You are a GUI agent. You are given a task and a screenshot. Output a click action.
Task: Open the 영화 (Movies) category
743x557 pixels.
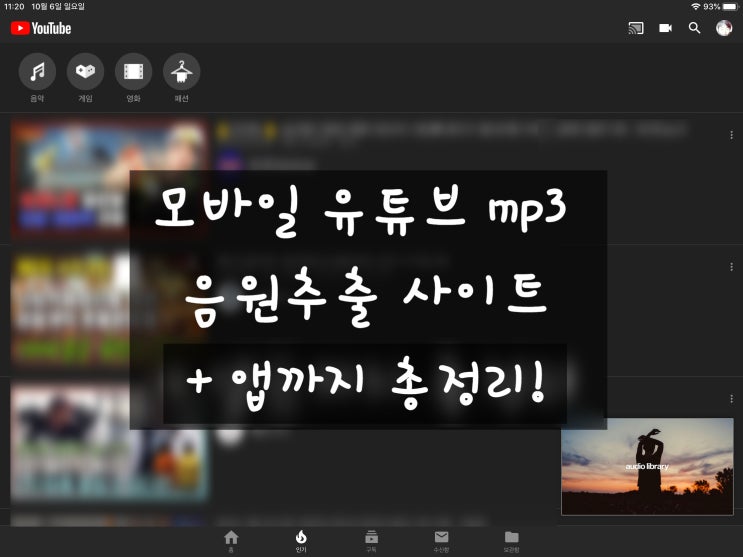coord(133,72)
